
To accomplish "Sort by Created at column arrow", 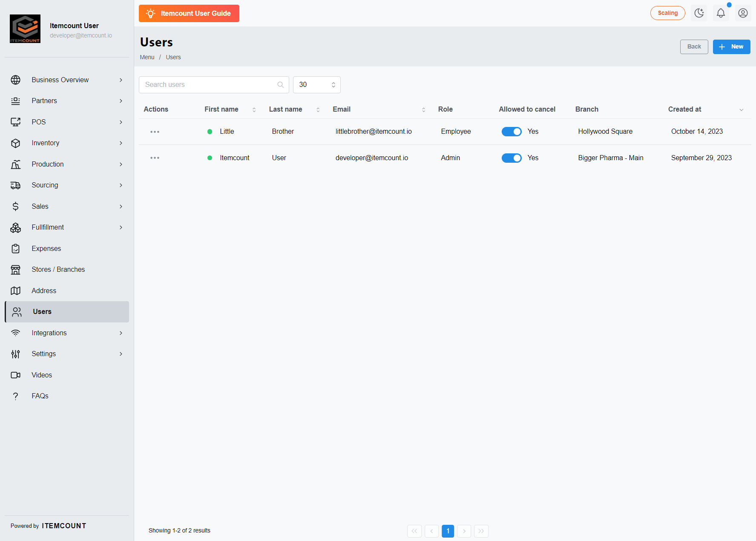I will [x=742, y=110].
